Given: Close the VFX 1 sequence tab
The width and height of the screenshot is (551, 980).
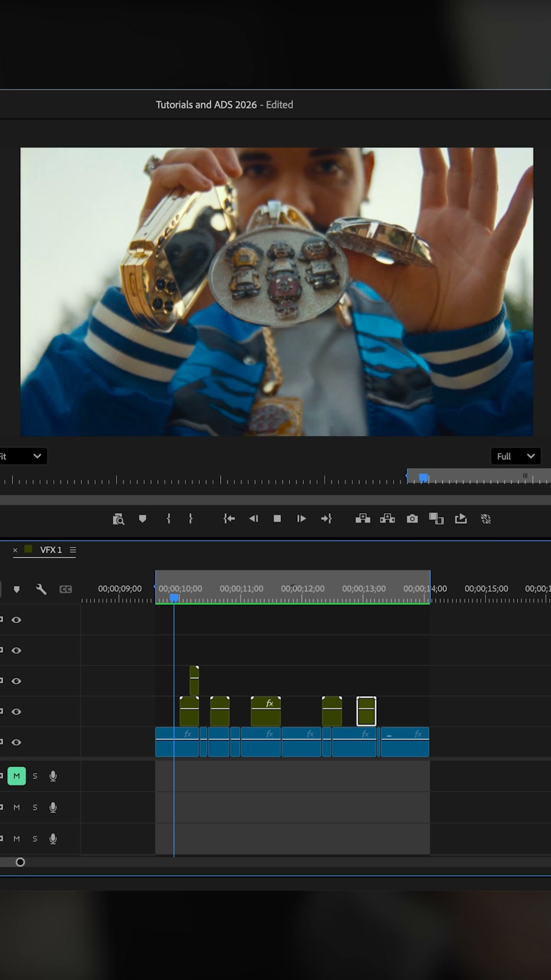Looking at the screenshot, I should pos(15,550).
